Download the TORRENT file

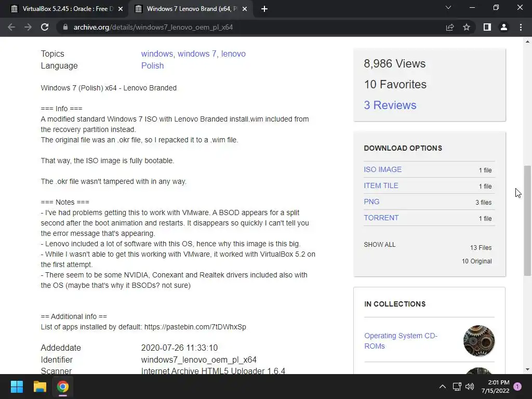click(381, 218)
